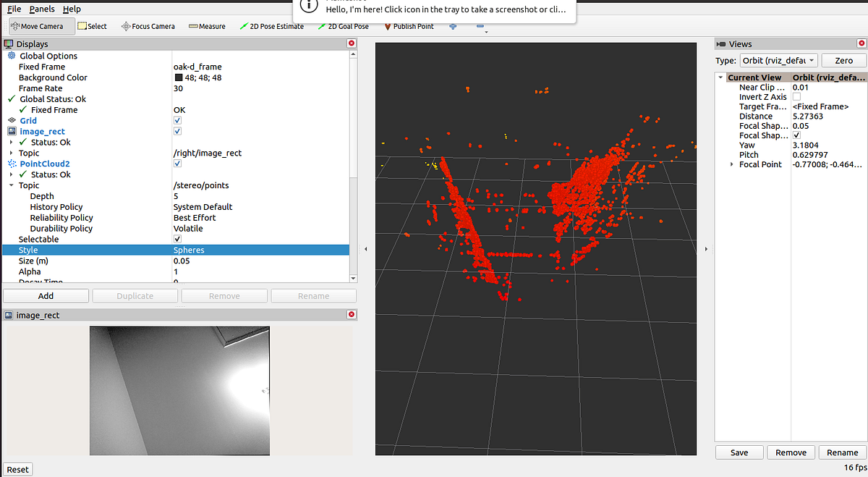Activate the 2D Pose Estimate tool
Image resolution: width=868 pixels, height=477 pixels.
pos(271,26)
